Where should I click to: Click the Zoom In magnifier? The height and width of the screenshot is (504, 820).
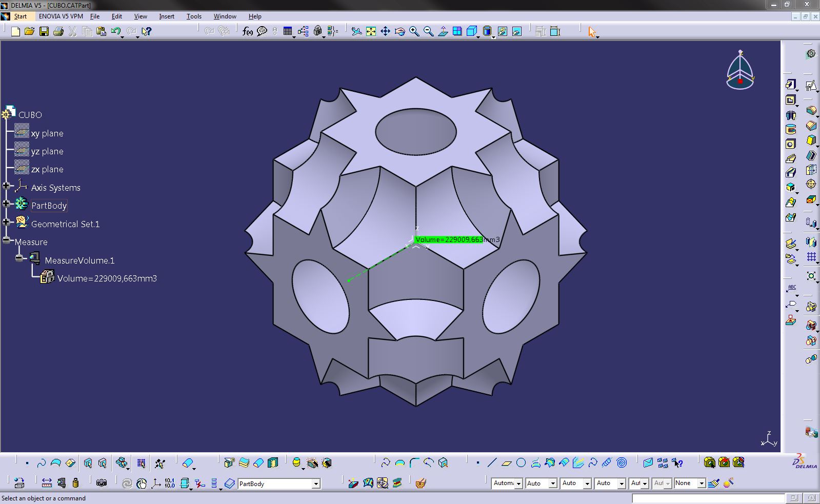pos(414,31)
